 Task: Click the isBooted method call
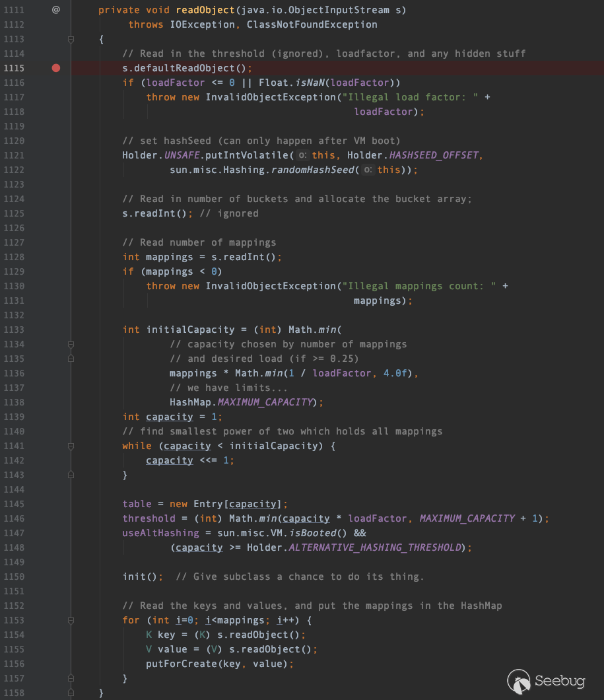coord(312,533)
